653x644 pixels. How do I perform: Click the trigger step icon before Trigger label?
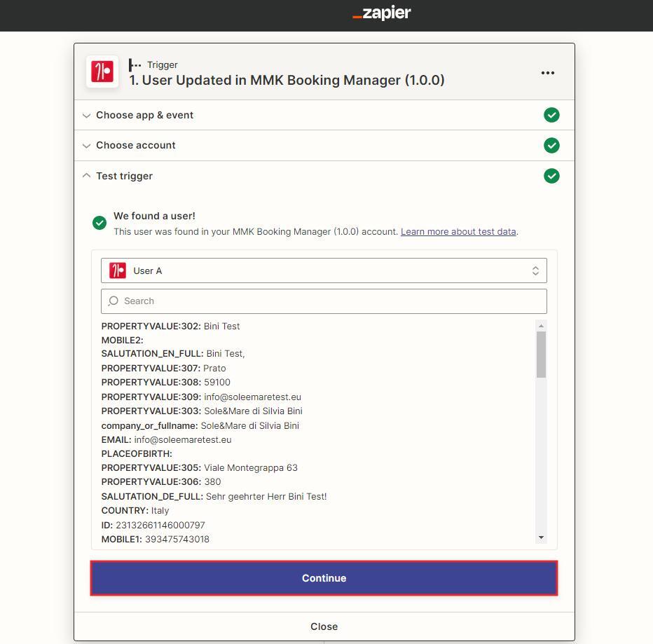coord(135,65)
